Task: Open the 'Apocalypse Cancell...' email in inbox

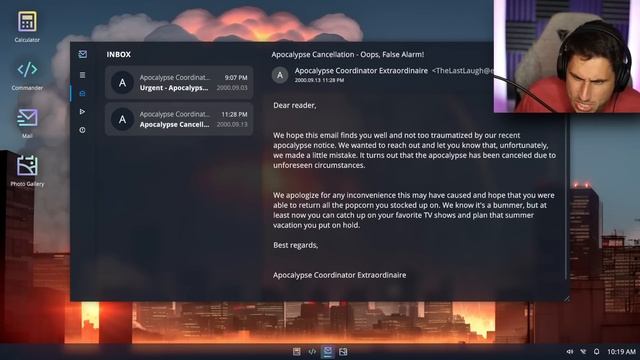Action: point(179,119)
